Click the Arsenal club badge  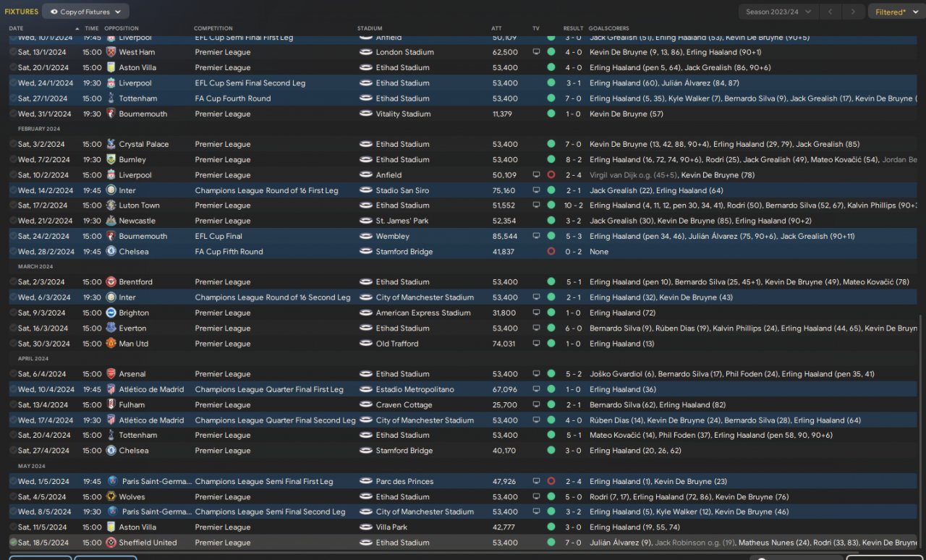point(111,374)
